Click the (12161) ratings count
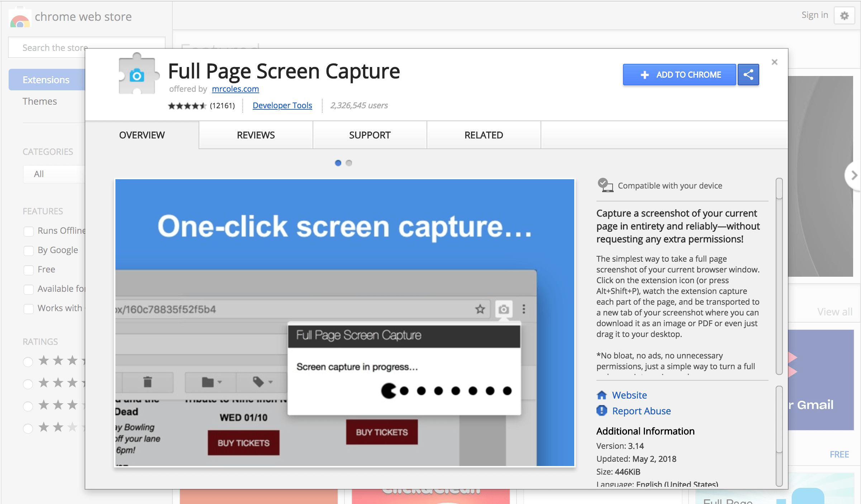Viewport: 861px width, 504px height. tap(222, 106)
